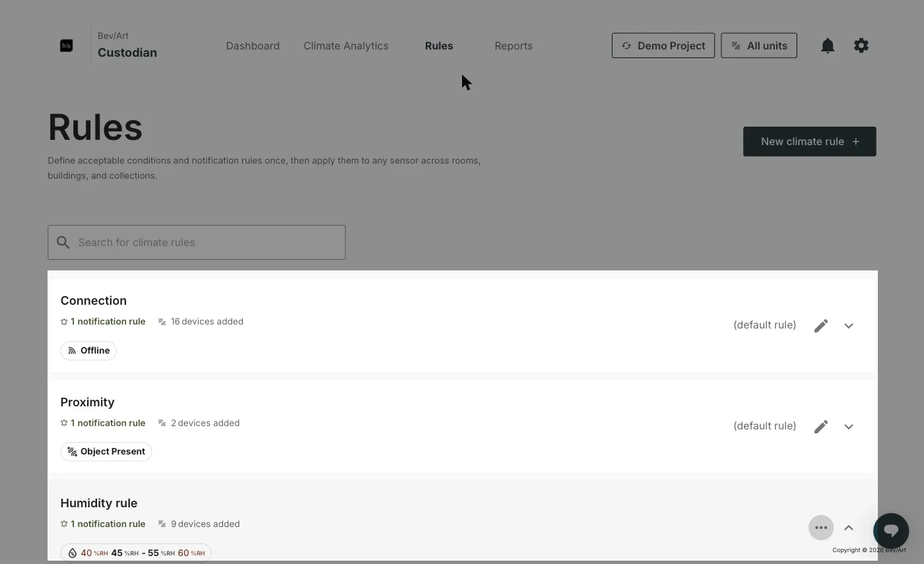924x564 pixels.
Task: Click Humidity rule's 1 notification rule text
Action: (108, 524)
